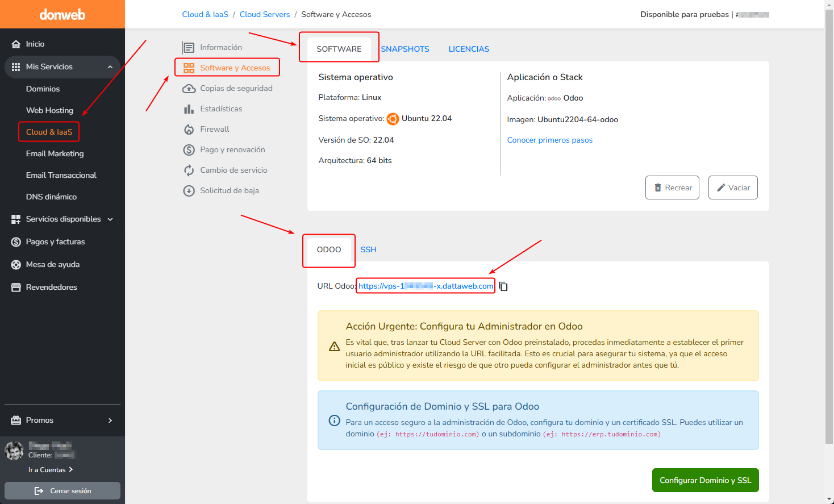Click "Disponible para pruebas" header text

pyautogui.click(x=685, y=14)
